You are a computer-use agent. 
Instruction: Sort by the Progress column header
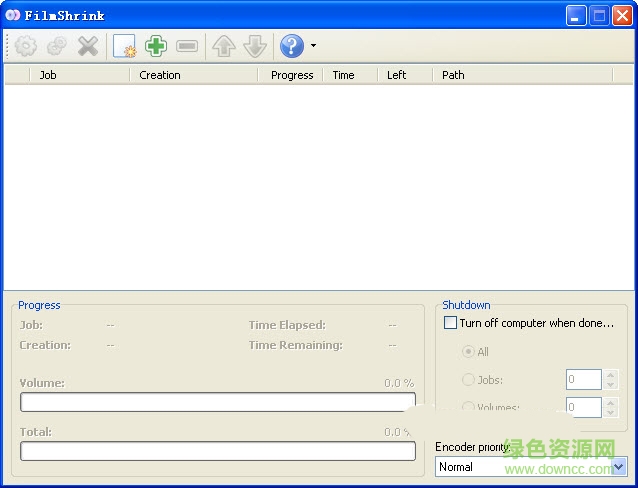coord(291,75)
